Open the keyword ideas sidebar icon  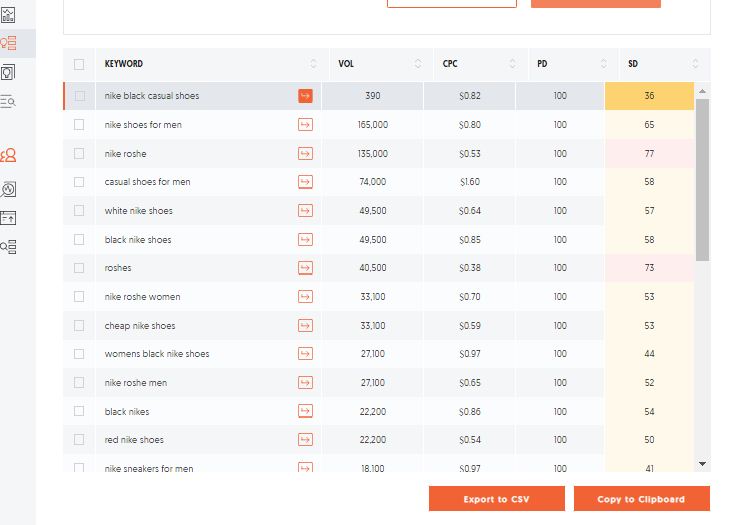point(9,43)
